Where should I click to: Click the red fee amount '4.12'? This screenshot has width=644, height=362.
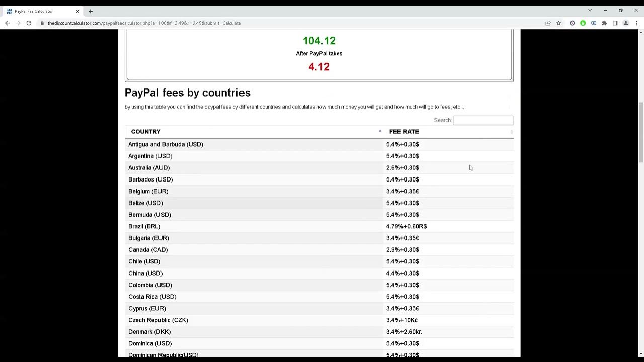click(319, 67)
